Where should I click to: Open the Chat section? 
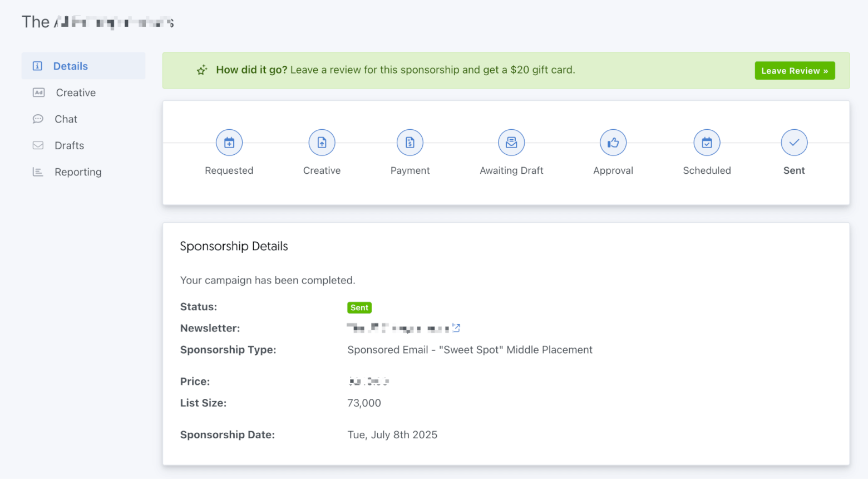click(66, 119)
